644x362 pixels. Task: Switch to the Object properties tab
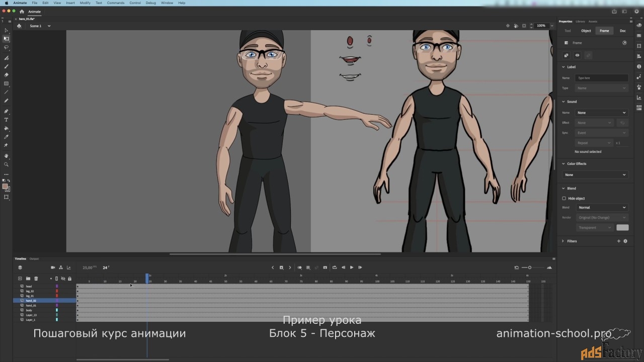[586, 31]
